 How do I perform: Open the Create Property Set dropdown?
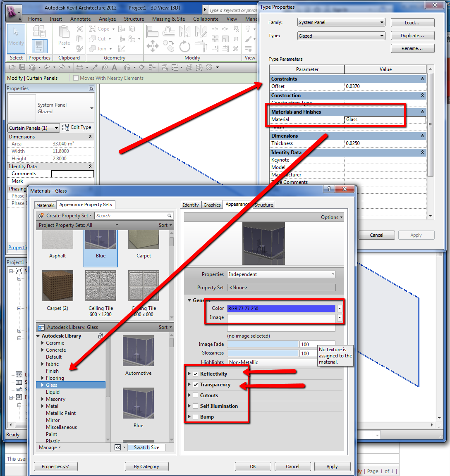(65, 216)
